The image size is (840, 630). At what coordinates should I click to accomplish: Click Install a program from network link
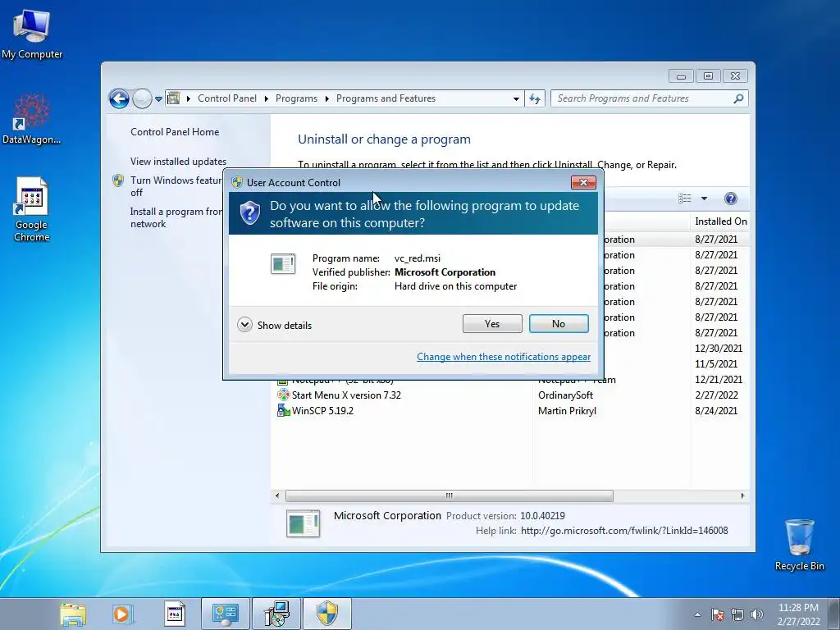point(176,217)
